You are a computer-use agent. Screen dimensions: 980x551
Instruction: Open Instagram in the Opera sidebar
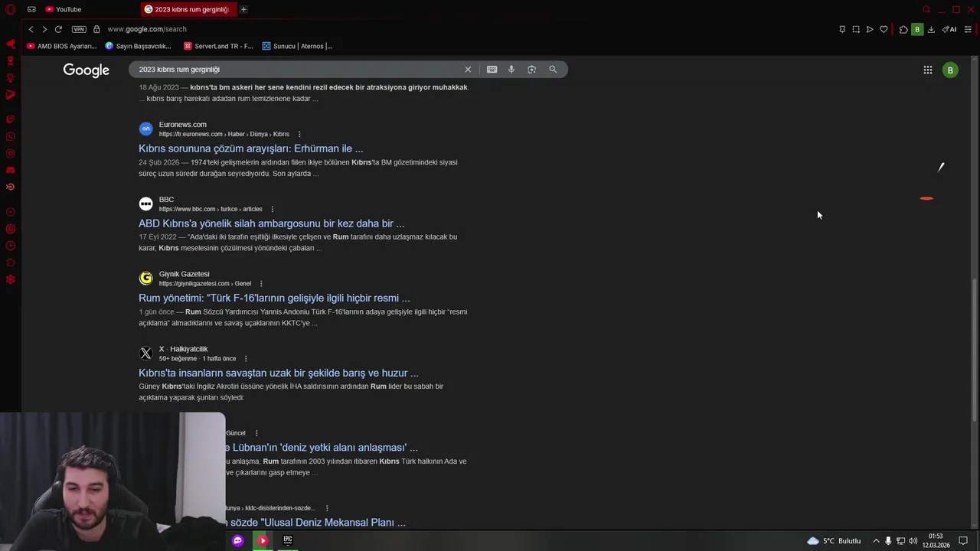pos(11,153)
